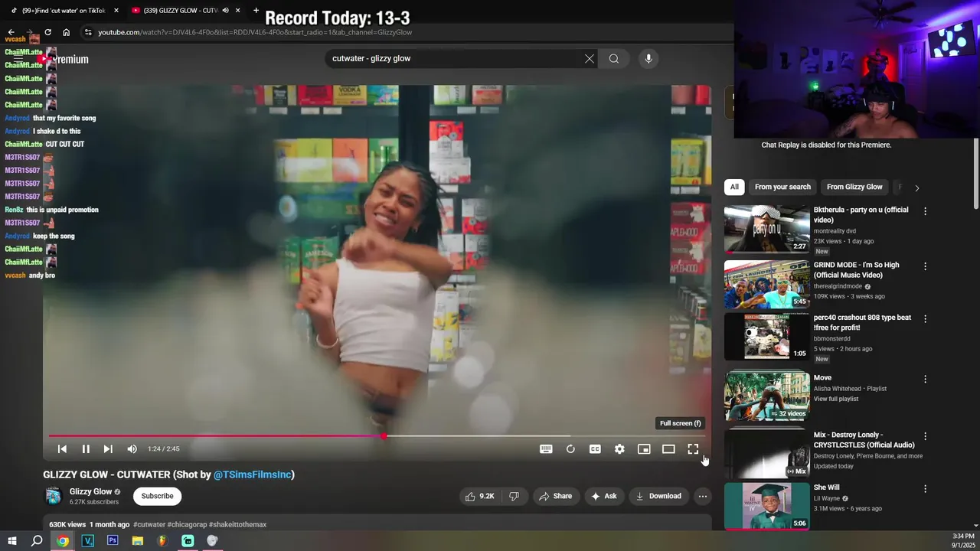
Task: Open Windows taskbar search
Action: click(37, 540)
